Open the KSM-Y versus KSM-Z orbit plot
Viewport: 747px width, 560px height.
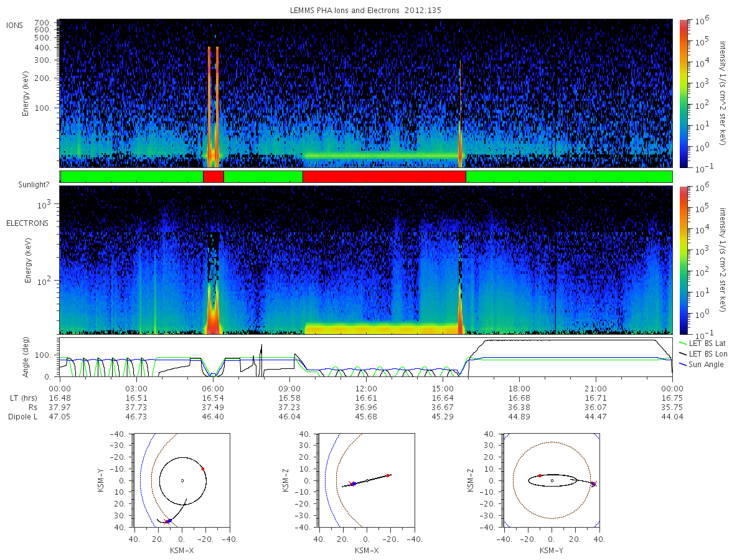click(552, 480)
